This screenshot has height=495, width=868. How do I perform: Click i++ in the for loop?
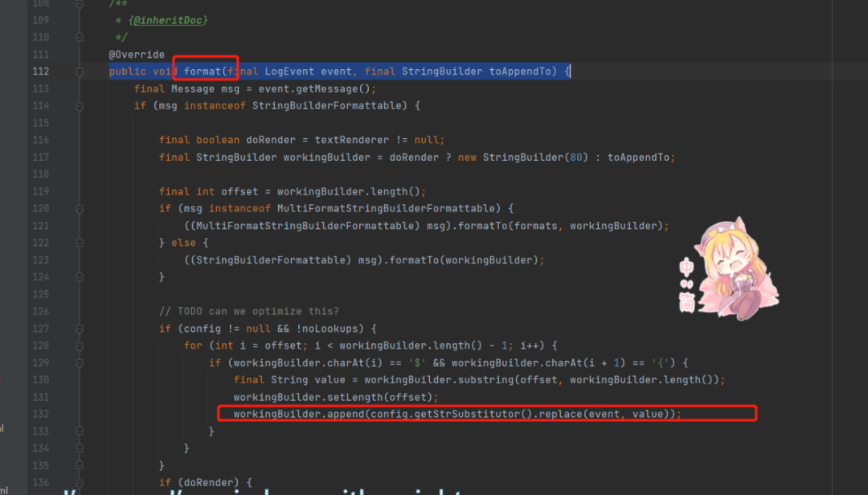point(529,346)
